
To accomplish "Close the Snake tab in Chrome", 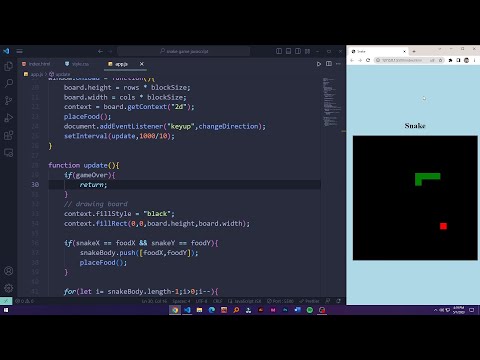I will click(x=404, y=51).
